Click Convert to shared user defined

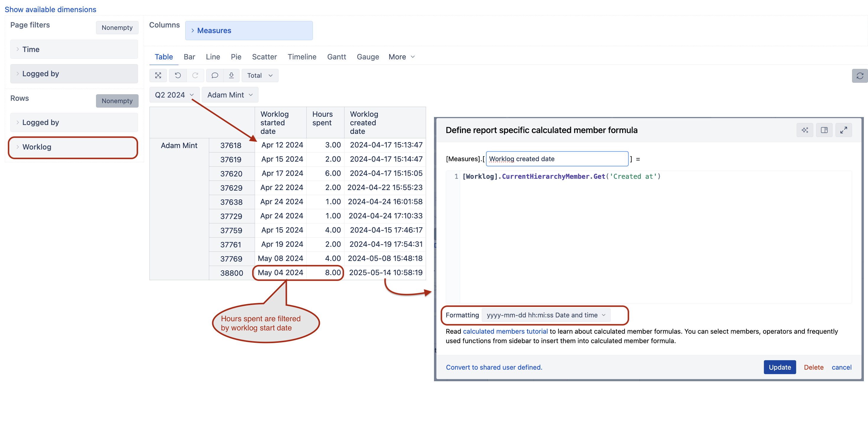coord(494,367)
